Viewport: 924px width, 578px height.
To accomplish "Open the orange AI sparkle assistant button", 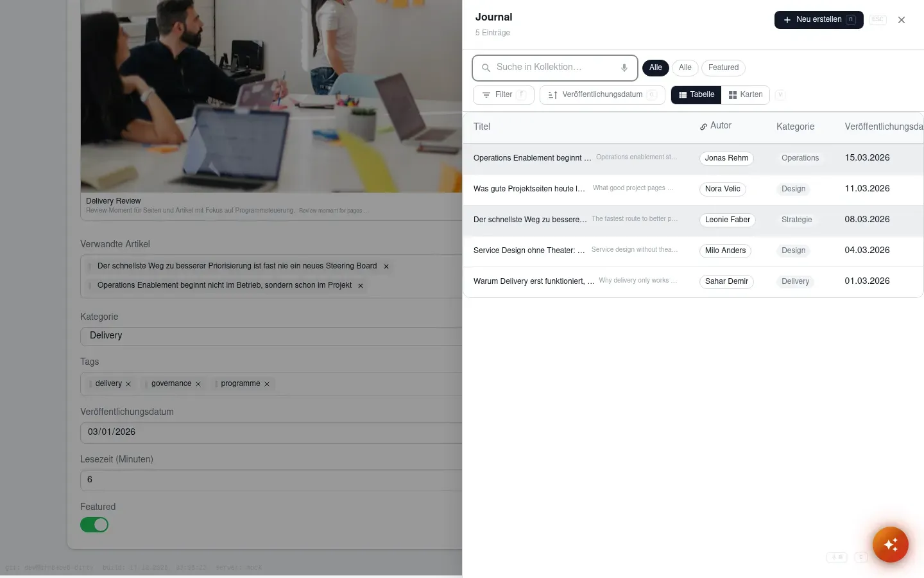I will 890,545.
